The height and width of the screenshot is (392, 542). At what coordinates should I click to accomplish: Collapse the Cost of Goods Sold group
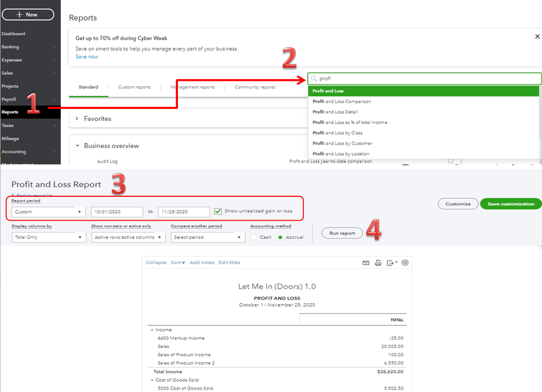click(x=152, y=380)
